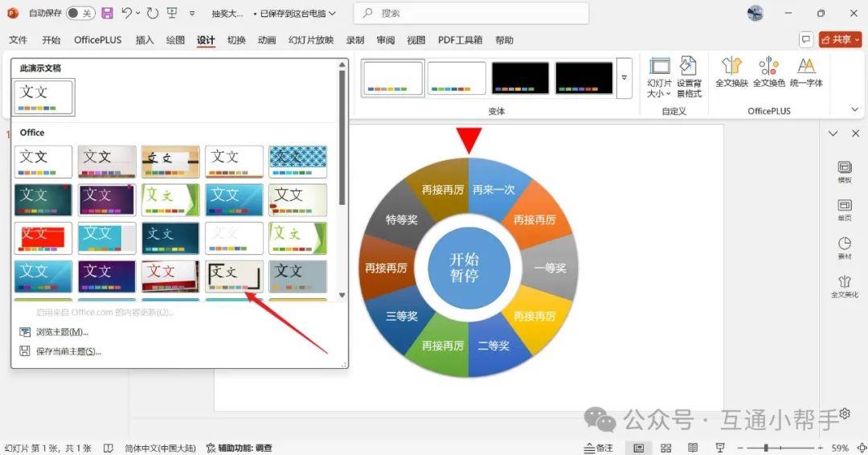Select the second black variant thumbnail
This screenshot has height=455, width=868.
tap(584, 78)
